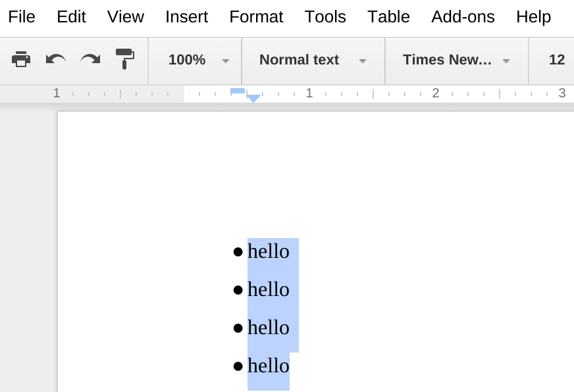Click the left indent triangle on ruler
Viewport: 574px width, 392px height.
click(253, 99)
